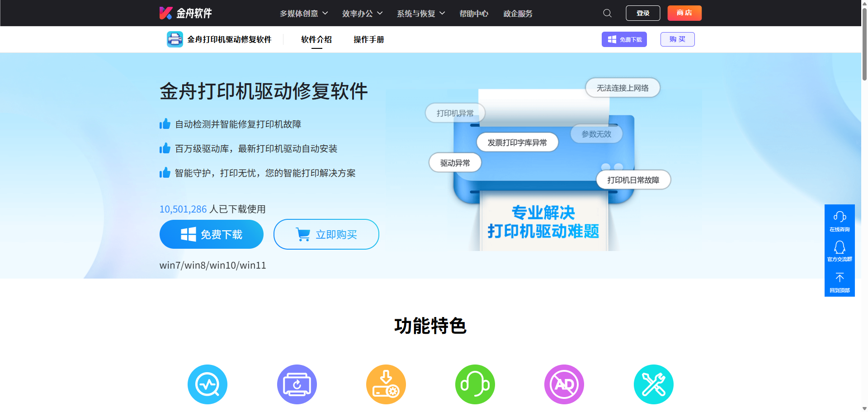The image size is (868, 412).
Task: Click the cyan repair tools feature icon
Action: (x=653, y=384)
